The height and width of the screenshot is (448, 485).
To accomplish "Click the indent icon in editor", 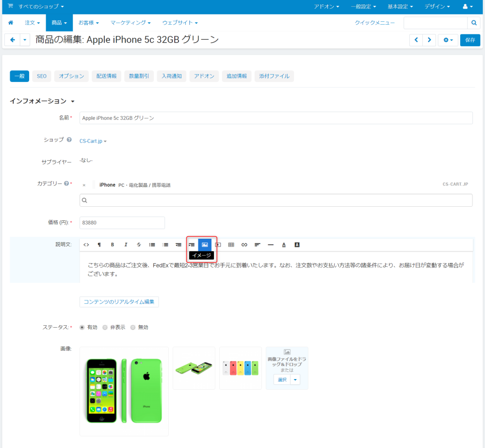I will tap(192, 245).
